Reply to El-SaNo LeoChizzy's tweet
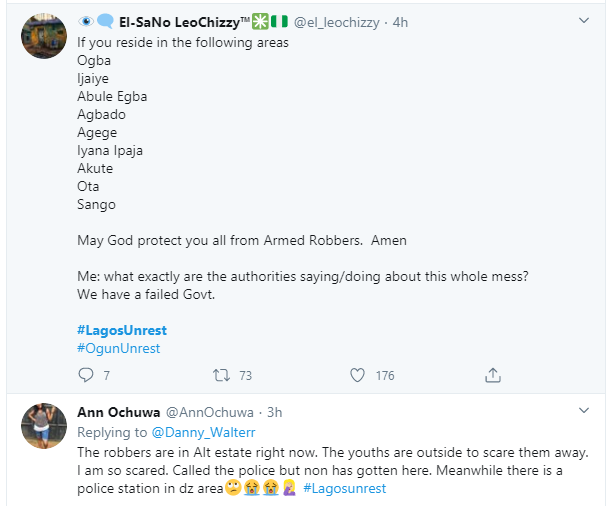 pos(85,375)
